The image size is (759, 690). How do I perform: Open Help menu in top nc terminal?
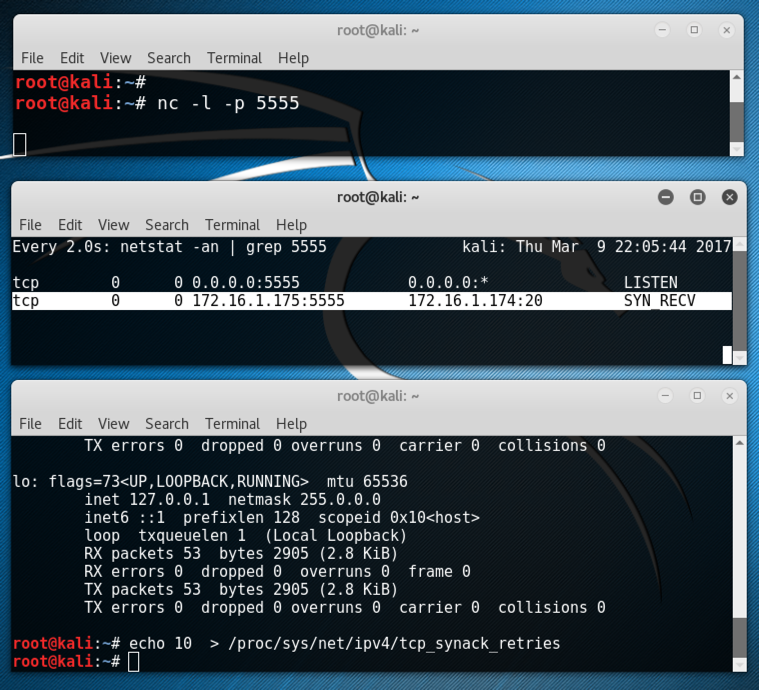293,59
